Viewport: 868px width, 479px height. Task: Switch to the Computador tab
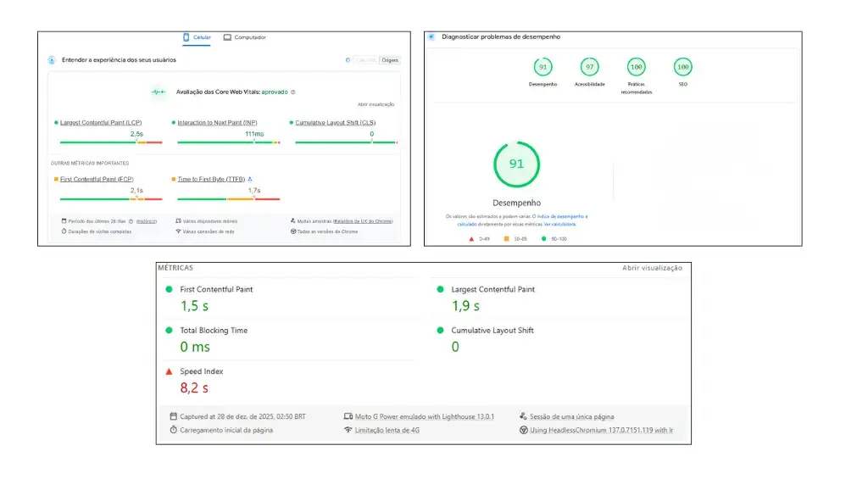pyautogui.click(x=245, y=37)
